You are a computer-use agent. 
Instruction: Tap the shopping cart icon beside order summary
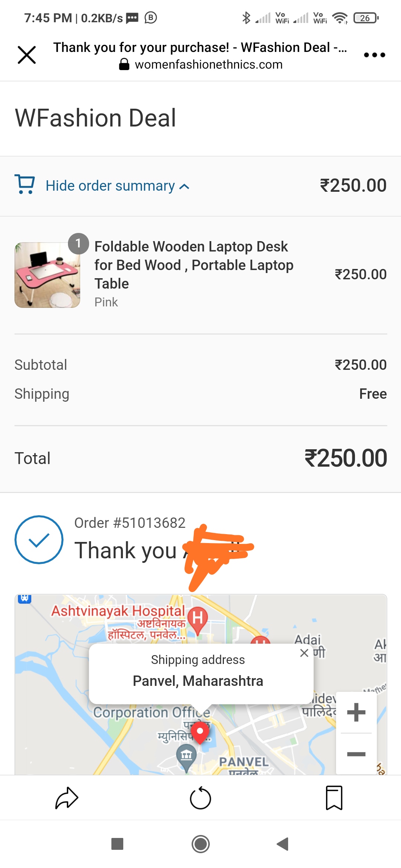click(x=25, y=184)
